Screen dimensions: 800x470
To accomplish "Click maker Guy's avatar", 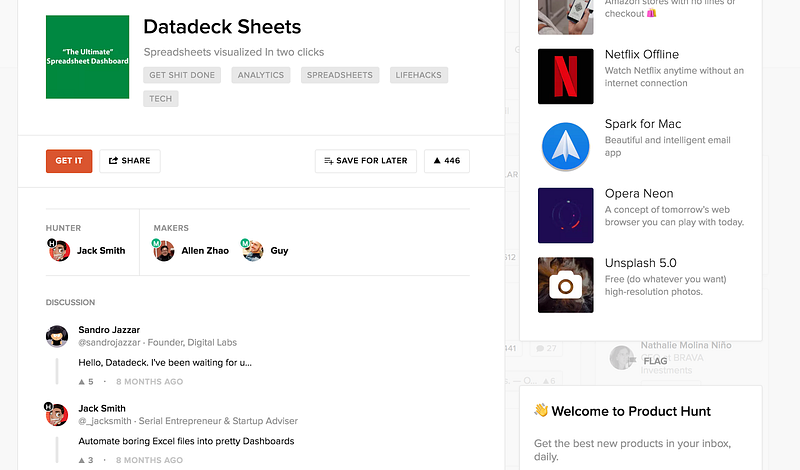I will point(252,250).
